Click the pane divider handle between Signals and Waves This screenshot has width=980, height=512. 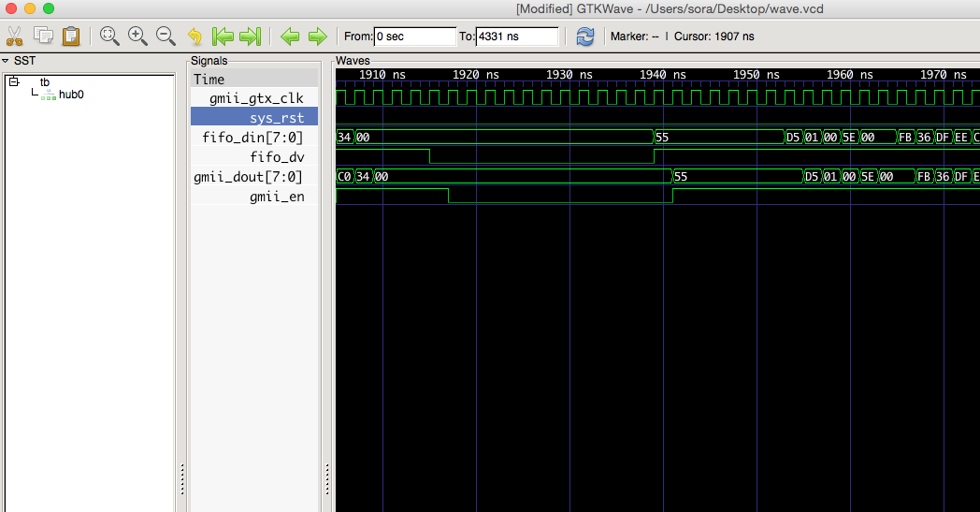point(327,479)
